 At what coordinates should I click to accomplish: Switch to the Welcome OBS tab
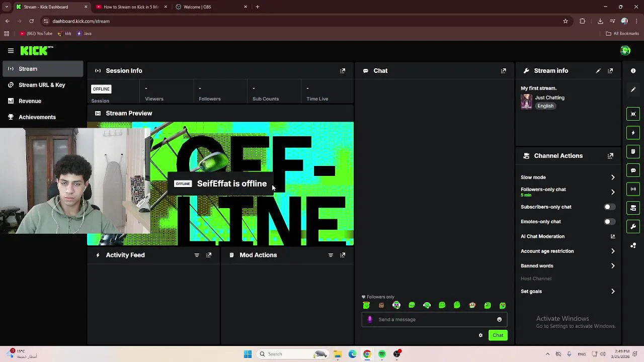pos(211,7)
